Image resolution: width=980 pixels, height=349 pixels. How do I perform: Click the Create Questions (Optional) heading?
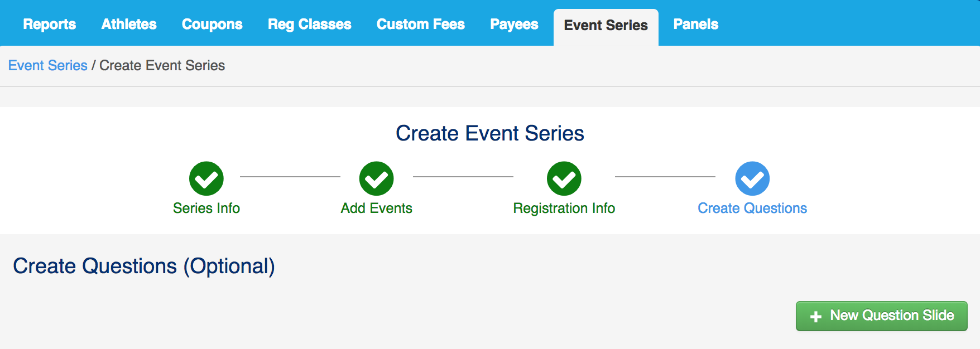pos(144,266)
